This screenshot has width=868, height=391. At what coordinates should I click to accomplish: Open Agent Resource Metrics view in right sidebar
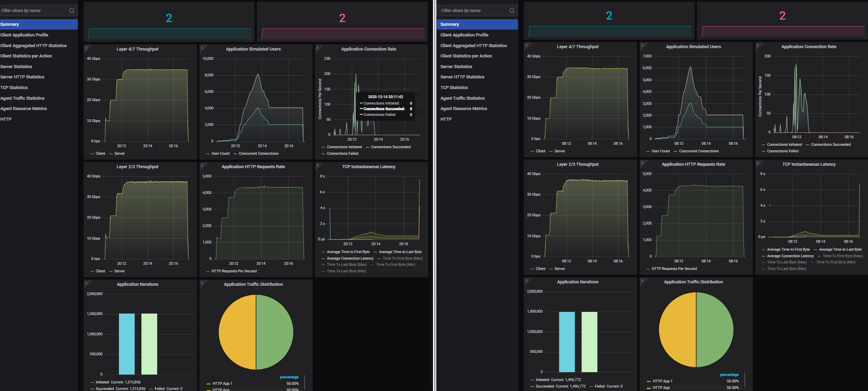click(464, 109)
